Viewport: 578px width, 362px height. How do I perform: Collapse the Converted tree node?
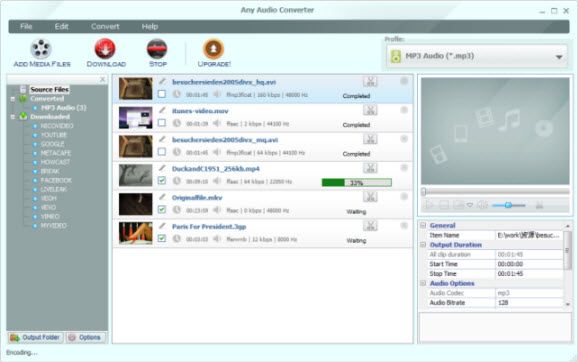point(13,99)
